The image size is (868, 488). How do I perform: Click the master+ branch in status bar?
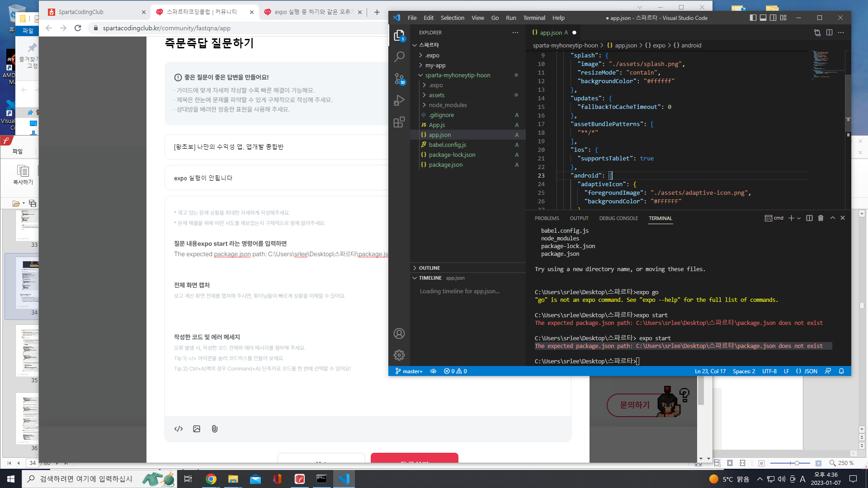click(x=409, y=371)
